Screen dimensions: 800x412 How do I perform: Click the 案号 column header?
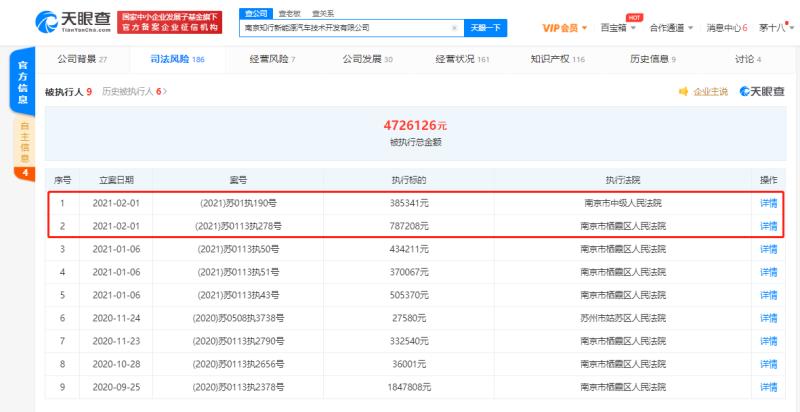[238, 180]
